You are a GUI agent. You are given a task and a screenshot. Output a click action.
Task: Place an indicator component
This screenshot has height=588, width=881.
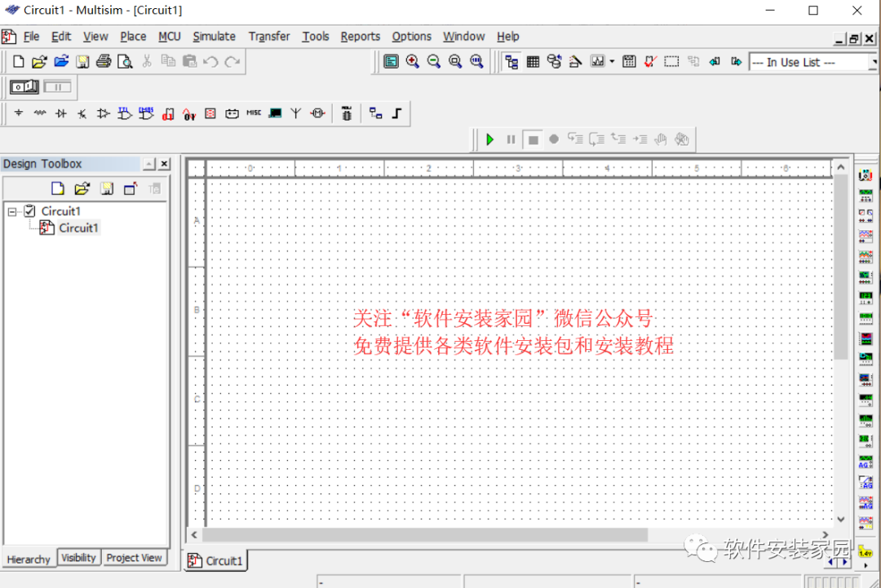click(x=210, y=113)
